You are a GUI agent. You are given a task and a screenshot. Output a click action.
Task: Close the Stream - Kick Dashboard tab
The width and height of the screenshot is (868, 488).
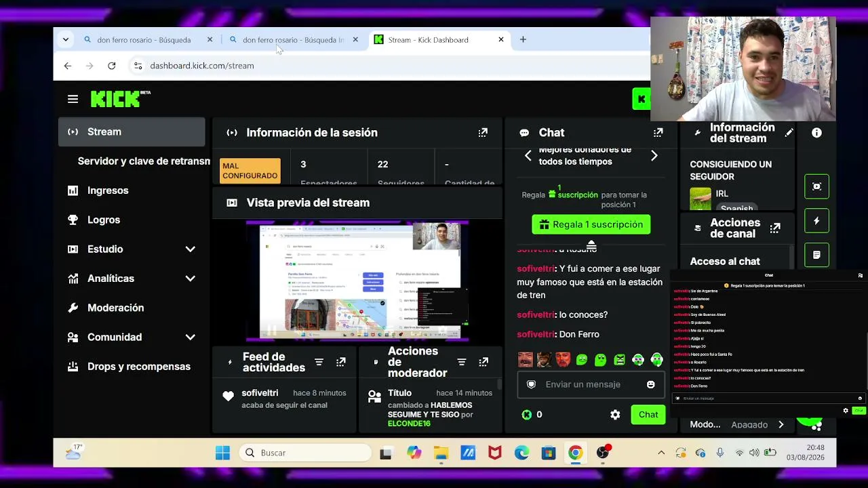click(501, 40)
